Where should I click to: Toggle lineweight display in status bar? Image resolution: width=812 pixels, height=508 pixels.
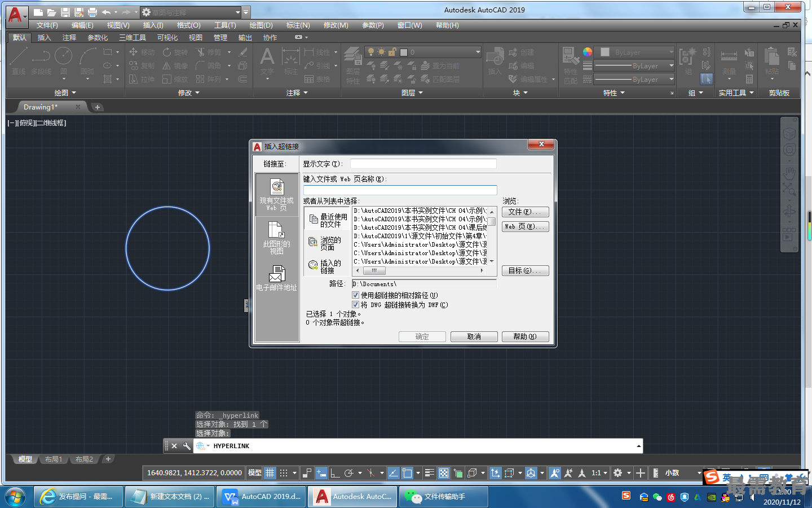pos(430,473)
